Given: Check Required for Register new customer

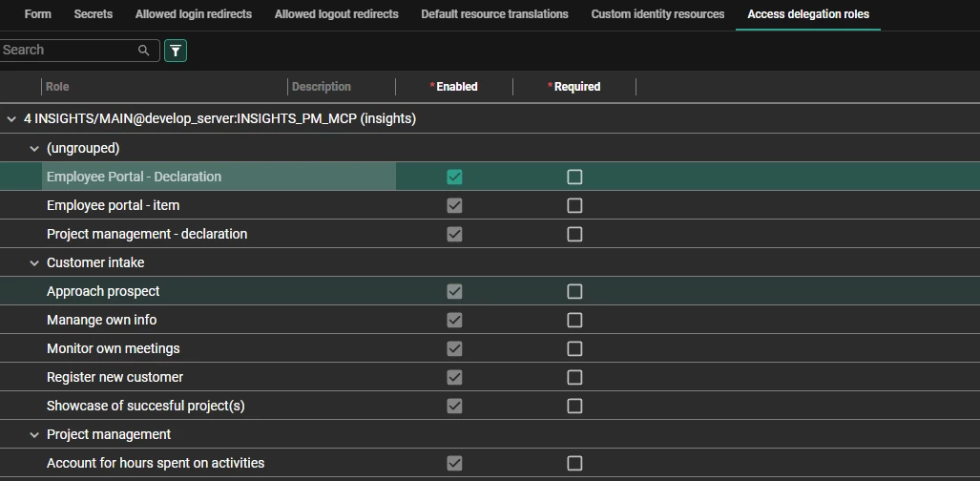Looking at the screenshot, I should click(574, 378).
